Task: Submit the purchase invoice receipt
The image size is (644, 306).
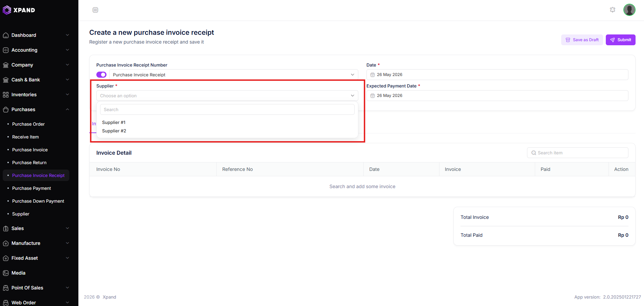Action: (x=621, y=40)
